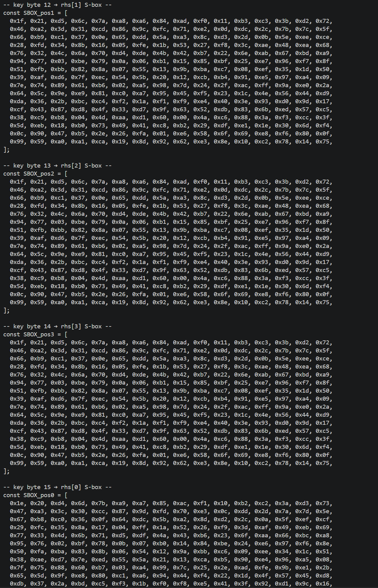Click the 'const SBOX_pos3 = [' declaration line
378x588 pixels.
[x=36, y=334]
